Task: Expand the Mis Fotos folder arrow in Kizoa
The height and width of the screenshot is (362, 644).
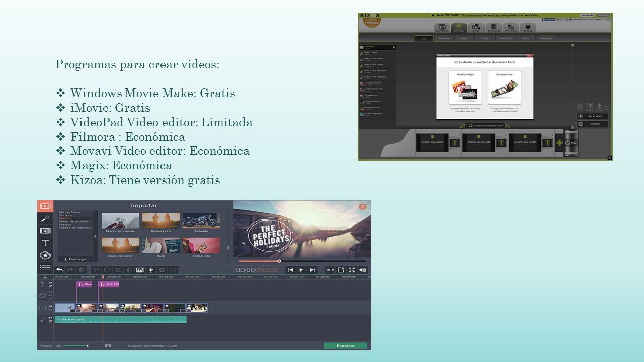Action: (x=394, y=47)
